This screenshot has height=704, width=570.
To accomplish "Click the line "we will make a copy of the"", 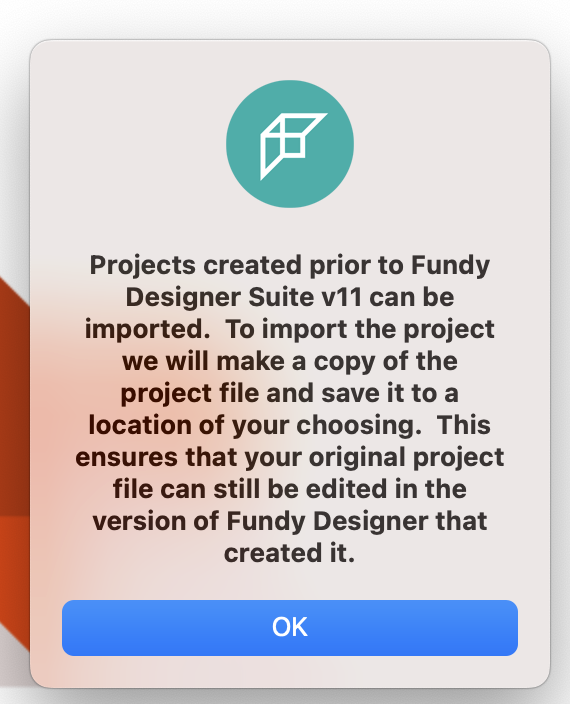I will click(290, 361).
